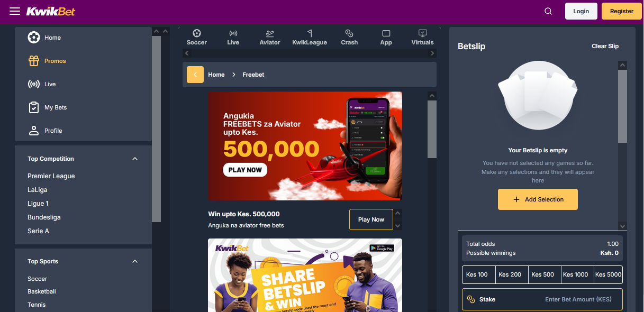The height and width of the screenshot is (312, 644).
Task: Select the Kes 500 stake preset
Action: coord(542,274)
